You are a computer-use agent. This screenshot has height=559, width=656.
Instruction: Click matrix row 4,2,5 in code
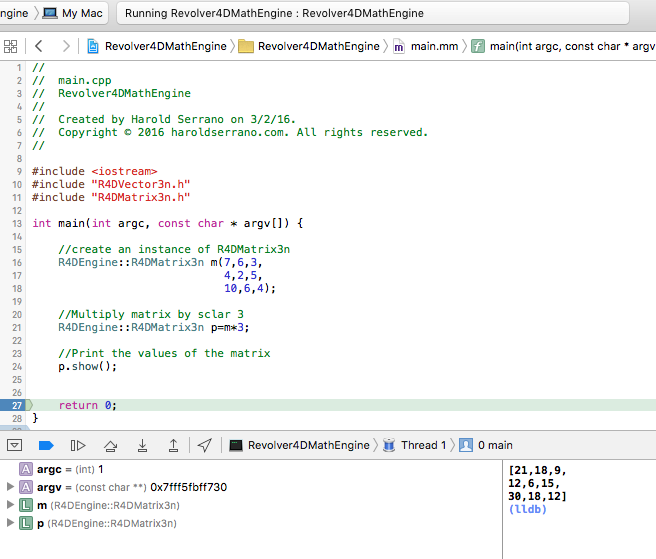[243, 276]
